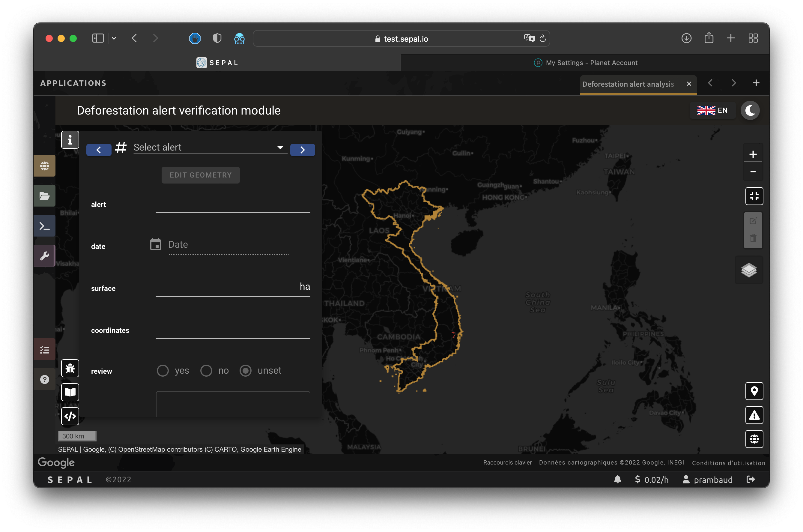
Task: Click the location pin map button
Action: click(x=754, y=391)
